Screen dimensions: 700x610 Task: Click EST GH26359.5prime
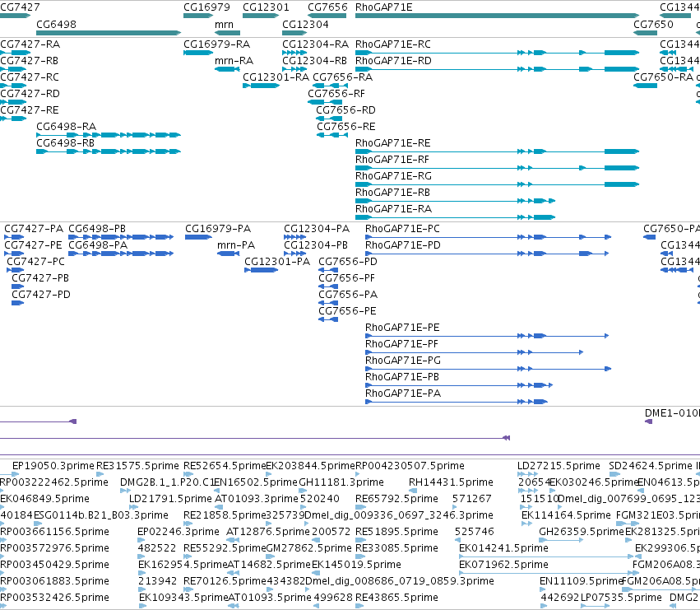[x=582, y=532]
